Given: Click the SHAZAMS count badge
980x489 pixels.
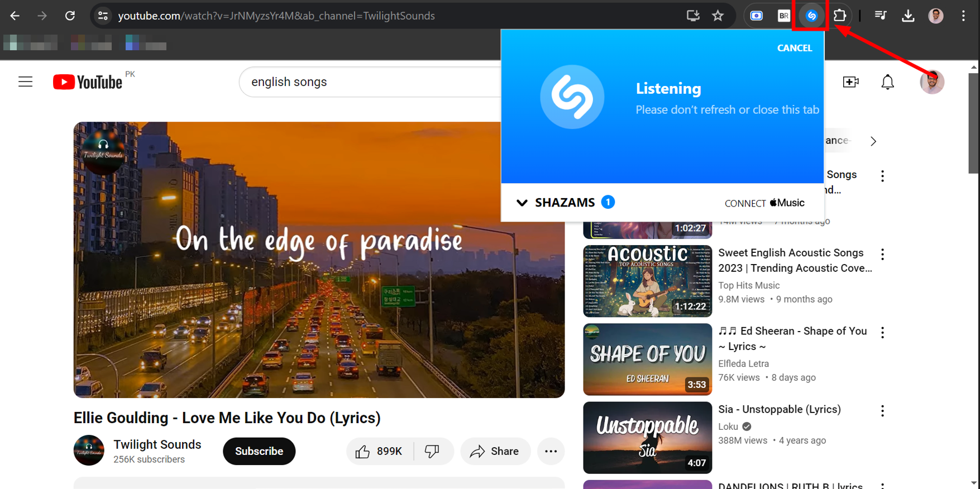Looking at the screenshot, I should [608, 202].
